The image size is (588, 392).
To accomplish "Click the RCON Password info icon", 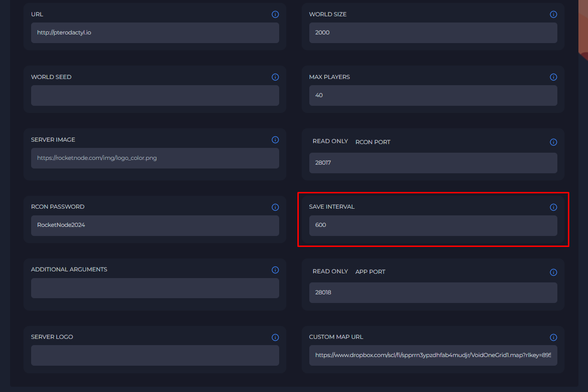I will point(275,207).
